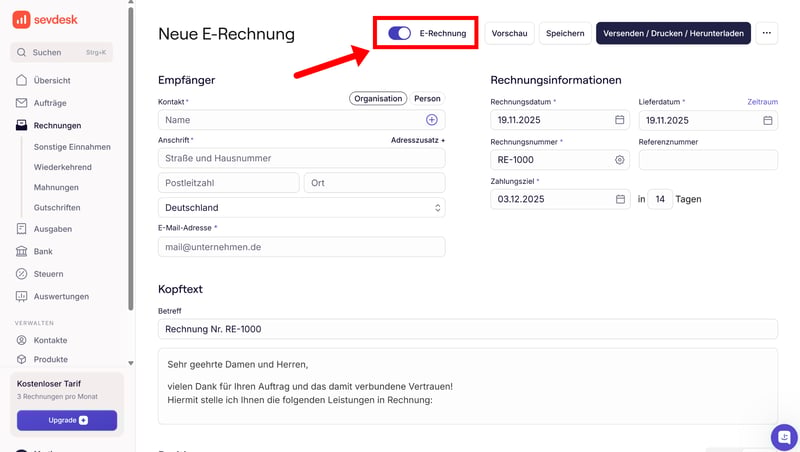Click the sevdesk logo icon

coord(21,19)
